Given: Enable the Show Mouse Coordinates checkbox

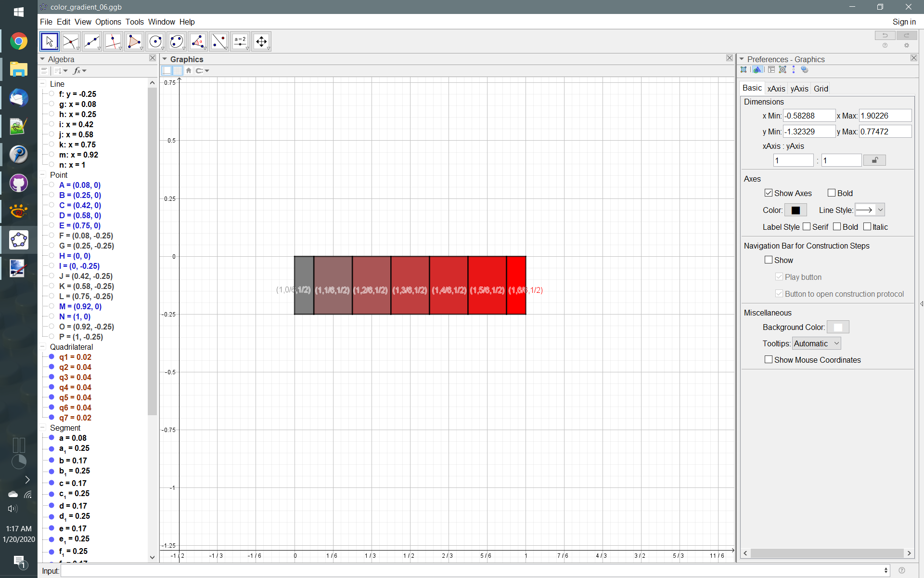Looking at the screenshot, I should 769,360.
